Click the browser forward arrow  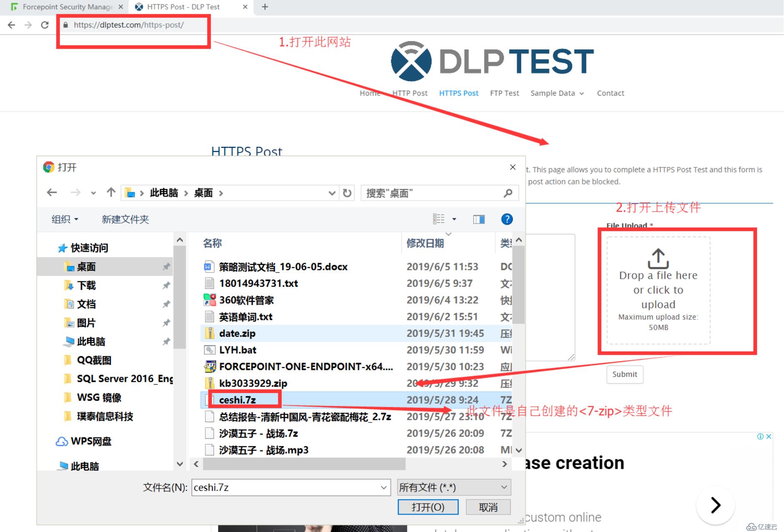coord(28,25)
